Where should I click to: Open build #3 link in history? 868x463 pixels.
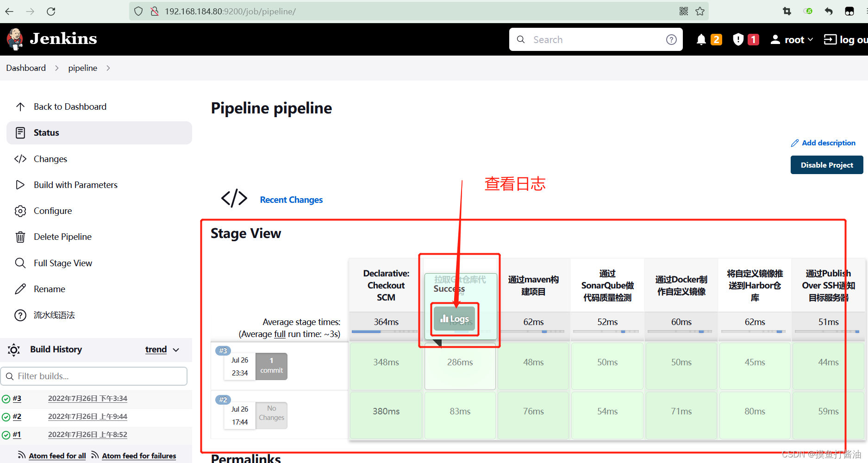click(x=17, y=399)
